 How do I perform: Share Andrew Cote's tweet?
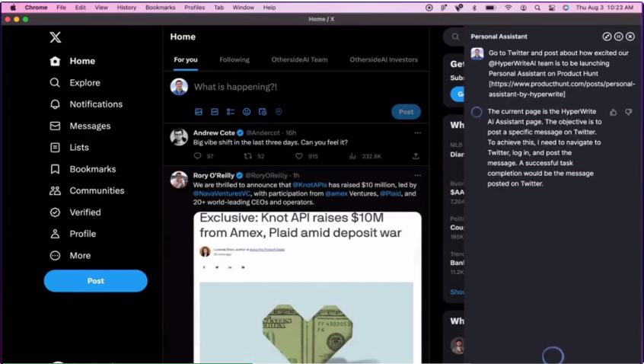[x=416, y=156]
